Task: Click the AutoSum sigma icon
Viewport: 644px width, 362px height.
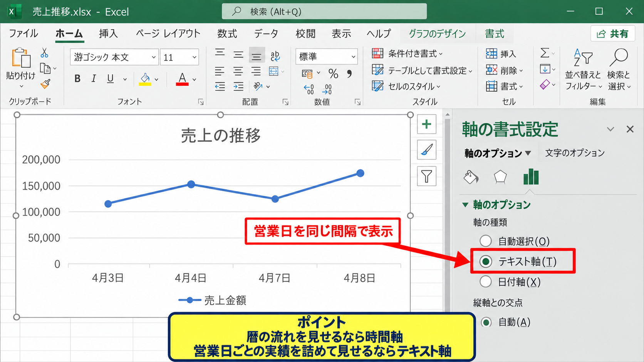Action: click(545, 53)
